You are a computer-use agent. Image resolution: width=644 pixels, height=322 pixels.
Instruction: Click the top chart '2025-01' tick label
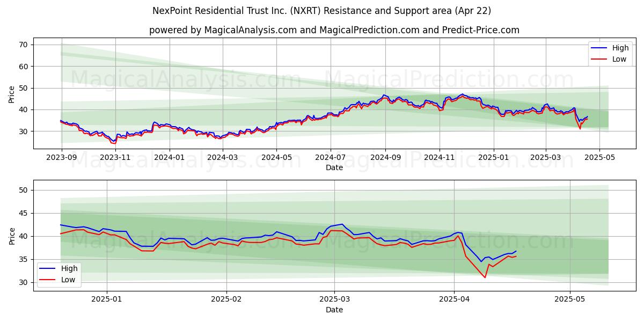[x=494, y=158]
